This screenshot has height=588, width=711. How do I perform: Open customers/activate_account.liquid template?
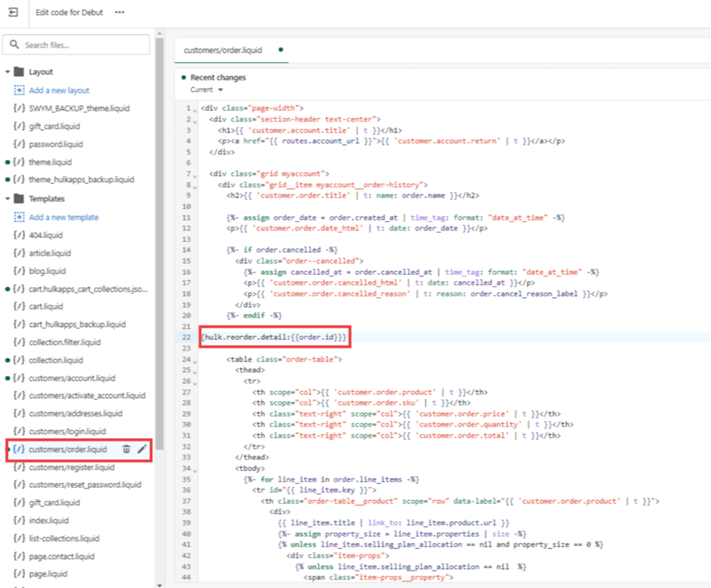[x=87, y=396]
